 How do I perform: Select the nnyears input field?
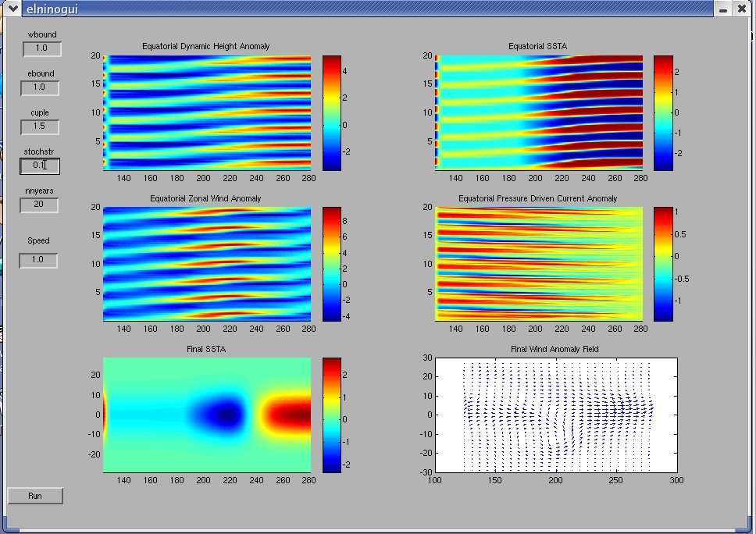(40, 205)
